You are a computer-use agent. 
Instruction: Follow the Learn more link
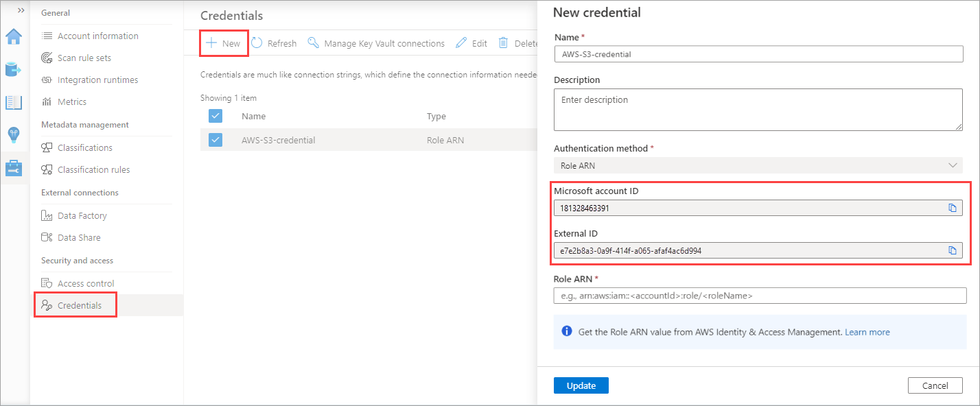(x=867, y=332)
